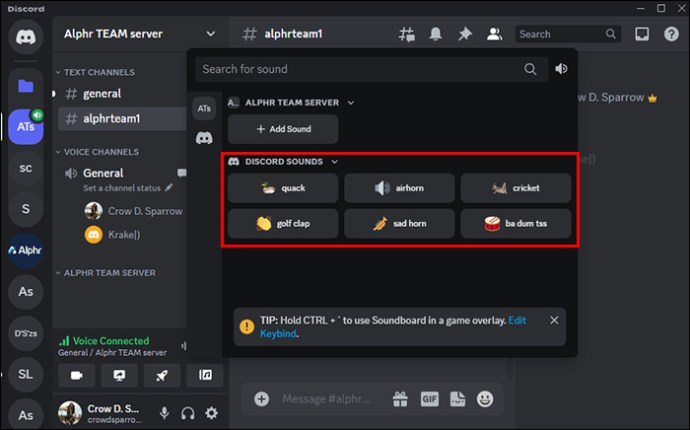The height and width of the screenshot is (430, 690).
Task: Start screen sharing from voice panel
Action: click(119, 375)
